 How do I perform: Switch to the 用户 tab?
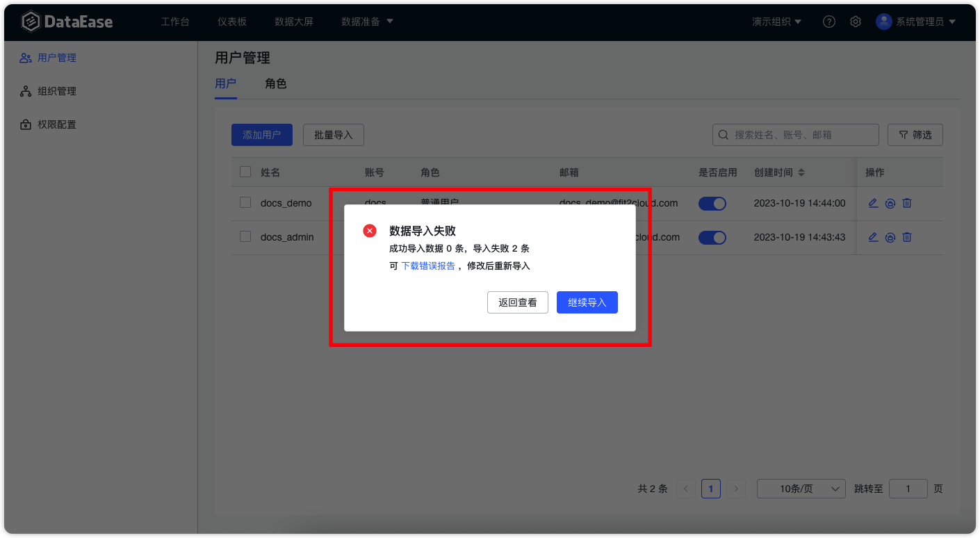click(x=226, y=84)
